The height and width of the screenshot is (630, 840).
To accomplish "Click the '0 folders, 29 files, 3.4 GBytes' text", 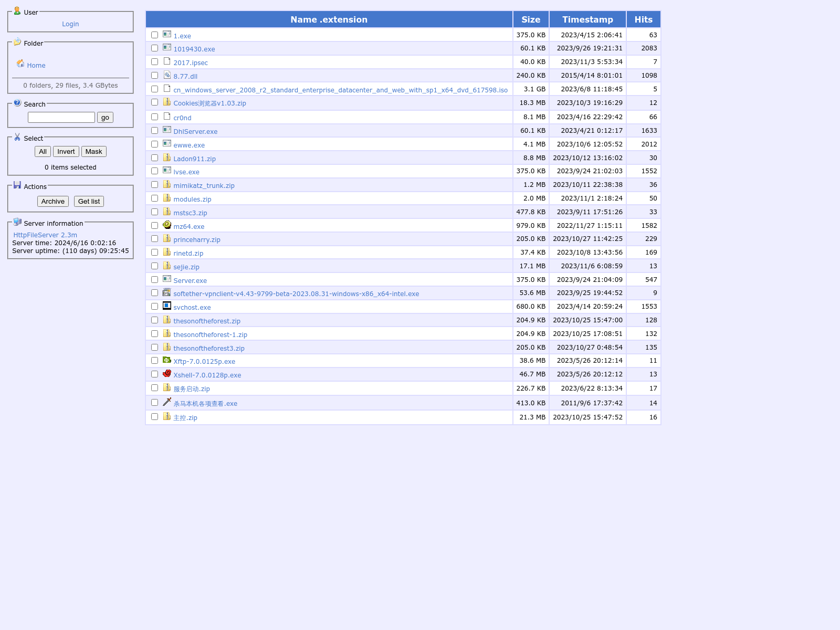I will click(70, 86).
